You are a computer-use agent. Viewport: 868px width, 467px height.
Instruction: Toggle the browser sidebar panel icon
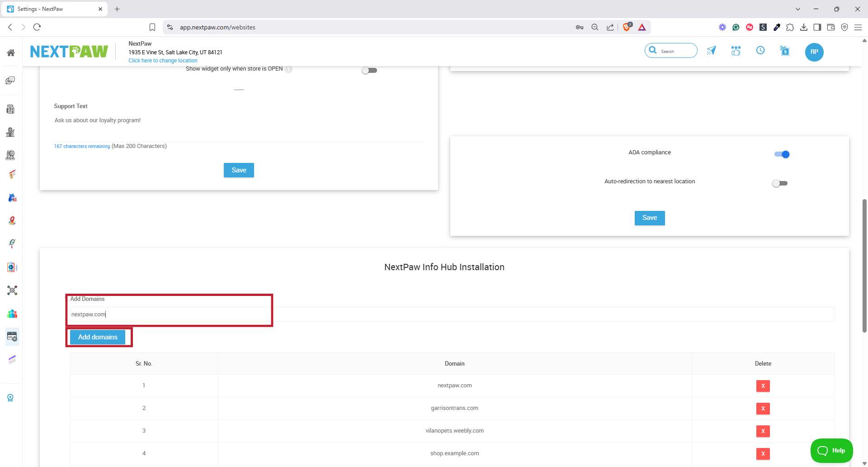tap(817, 27)
